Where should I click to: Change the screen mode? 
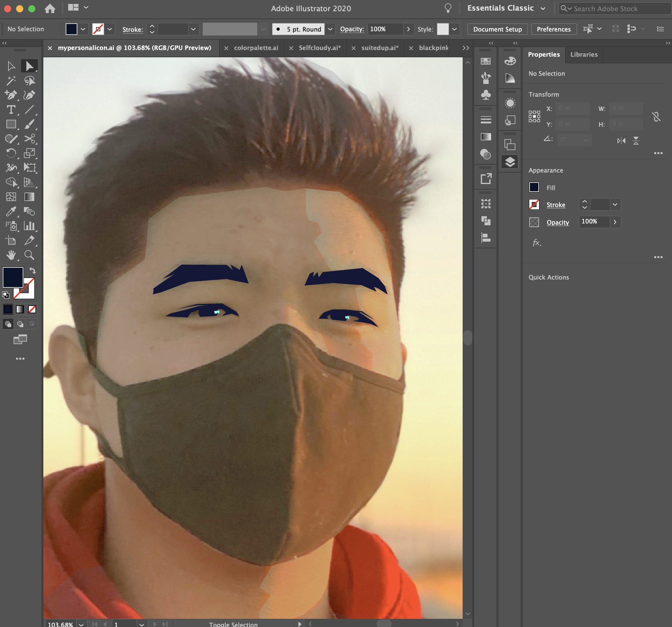pyautogui.click(x=20, y=339)
